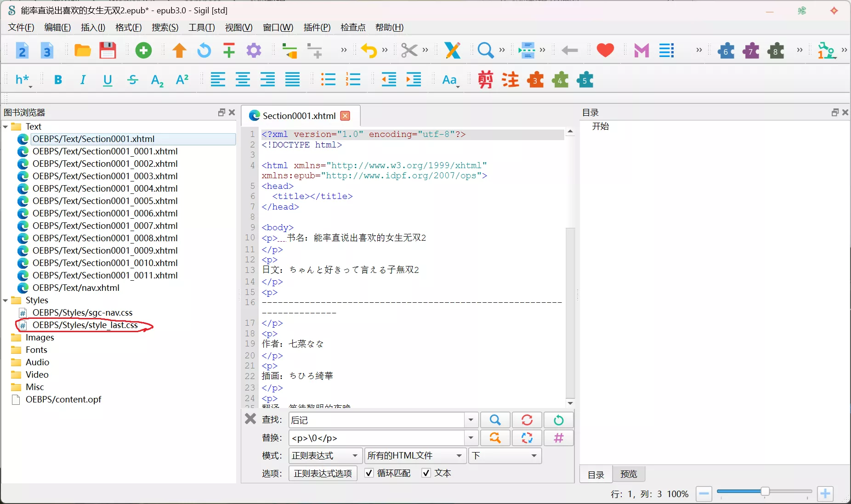Open the 正则表达式 mode dropdown
The image size is (851, 504).
pos(325,456)
